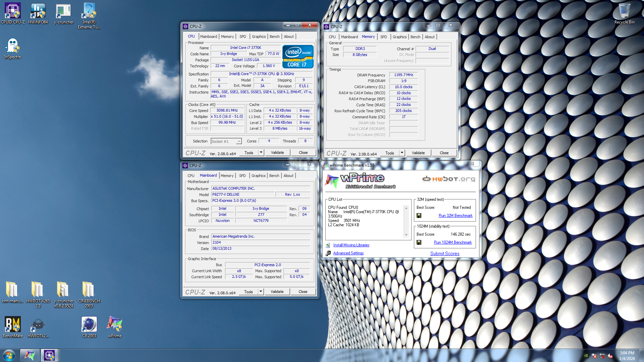The width and height of the screenshot is (644, 362).
Task: Click the P8Z77-V DELUXE model field
Action: tap(243, 194)
